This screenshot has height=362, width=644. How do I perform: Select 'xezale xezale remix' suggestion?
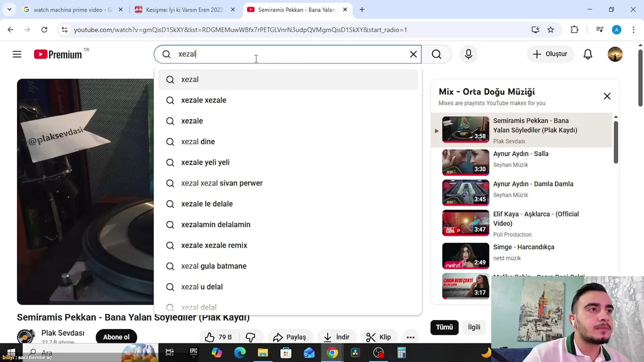(288, 245)
